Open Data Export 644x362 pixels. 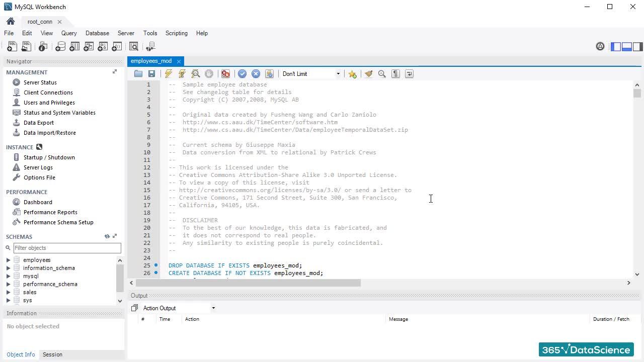[39, 123]
